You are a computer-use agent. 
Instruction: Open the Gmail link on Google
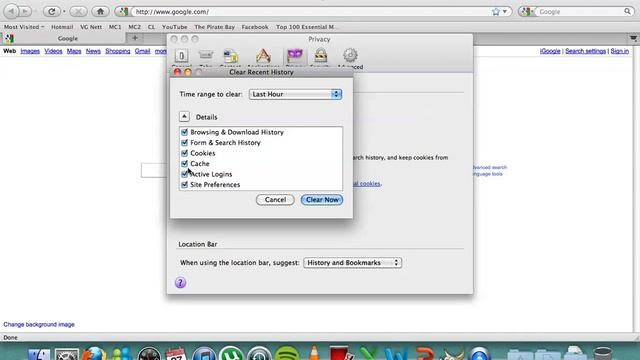tap(142, 51)
